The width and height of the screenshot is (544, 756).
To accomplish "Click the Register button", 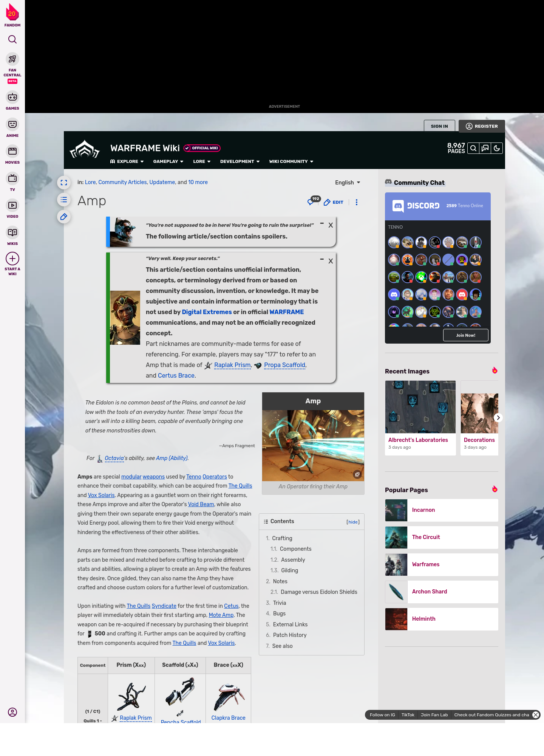I will coord(482,126).
